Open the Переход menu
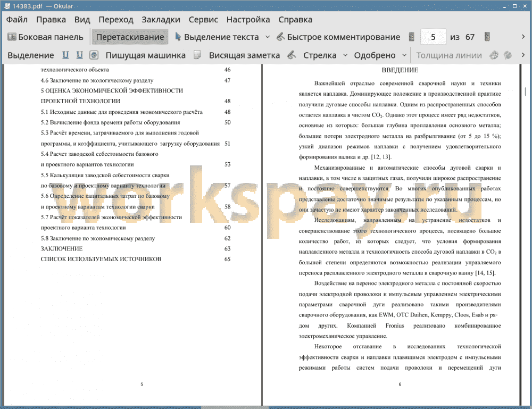The height and width of the screenshot is (409, 532). 115,20
